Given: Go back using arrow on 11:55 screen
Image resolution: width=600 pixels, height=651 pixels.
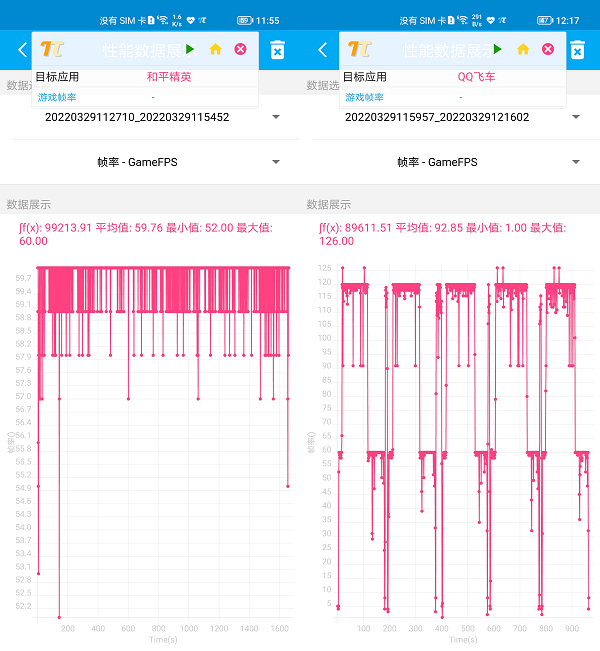Looking at the screenshot, I should pos(22,50).
